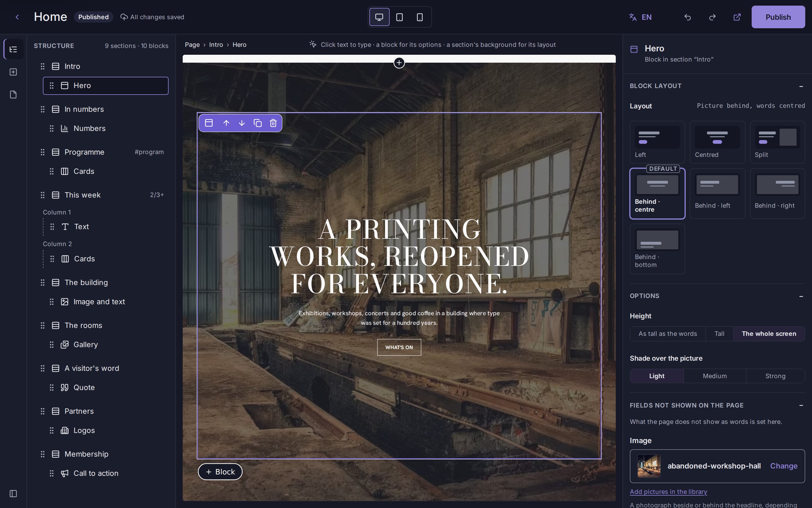Redo the last change
Viewport: 812px width, 508px height.
[x=712, y=17]
